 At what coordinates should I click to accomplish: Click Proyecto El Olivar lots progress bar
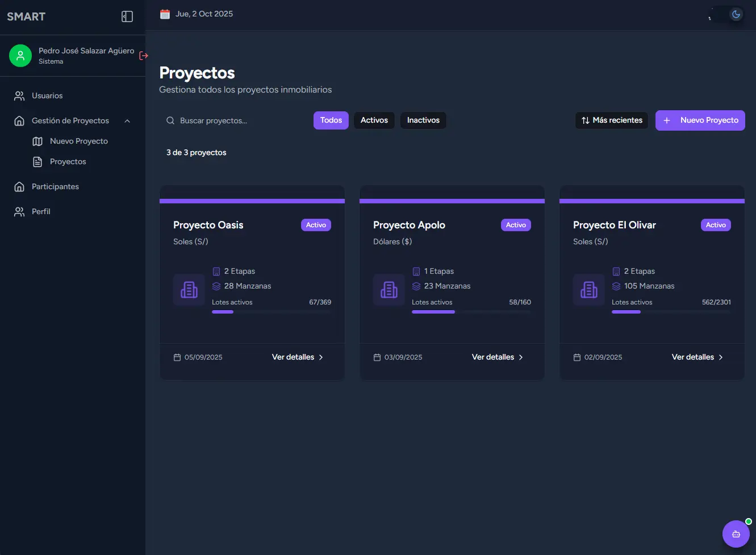tap(671, 312)
